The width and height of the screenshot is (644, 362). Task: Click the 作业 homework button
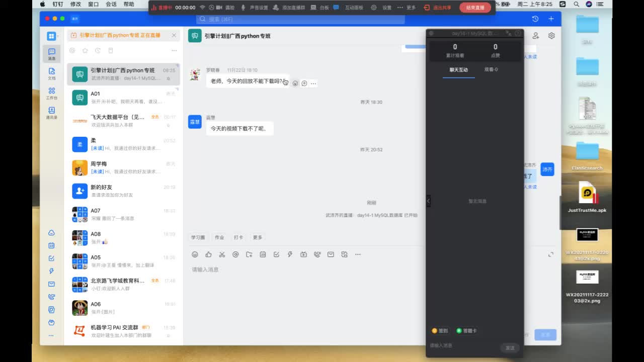(219, 237)
